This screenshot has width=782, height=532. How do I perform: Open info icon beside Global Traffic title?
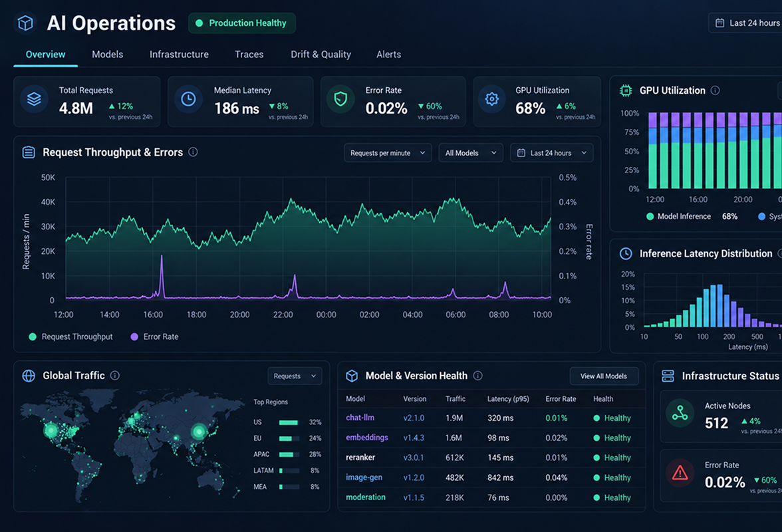coord(114,376)
